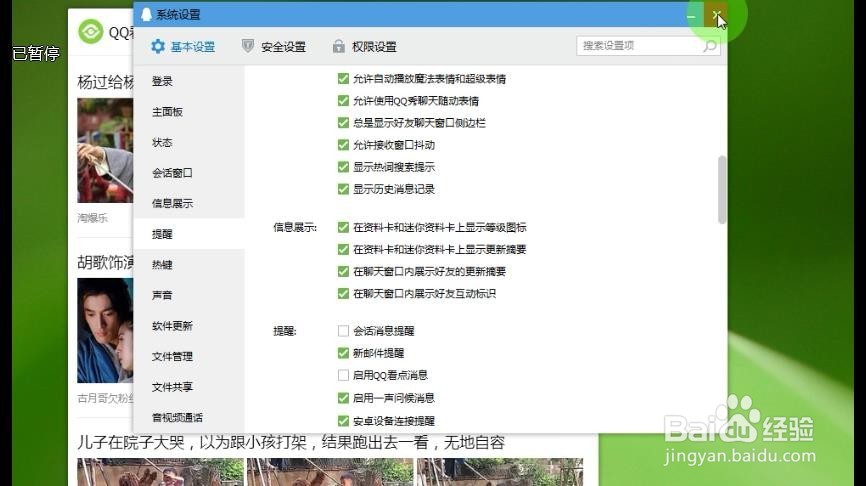Screen dimensions: 866x486
Task: Open the 杨过给杨 headline in QQ看点
Action: [x=105, y=82]
